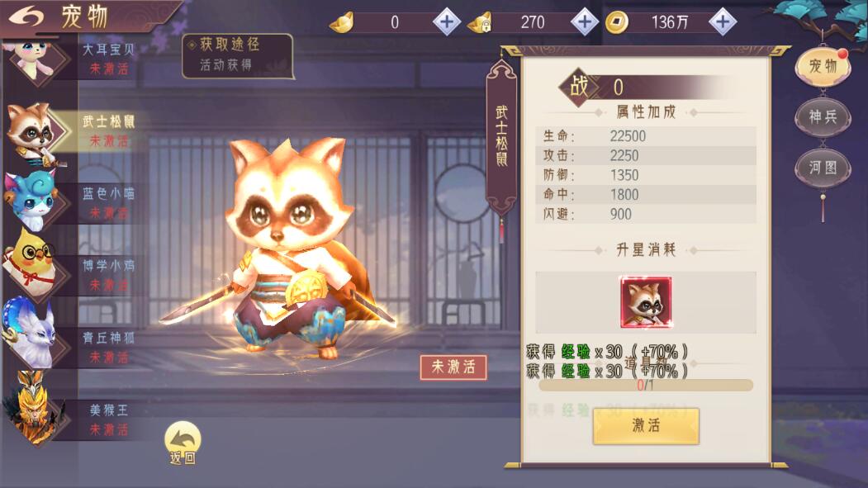Click the 武士松鼠 vertical name banner
This screenshot has height=488, width=868.
tap(501, 137)
